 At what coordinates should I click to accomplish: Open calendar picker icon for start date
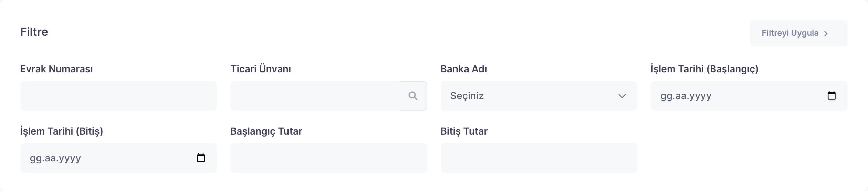[x=832, y=96]
